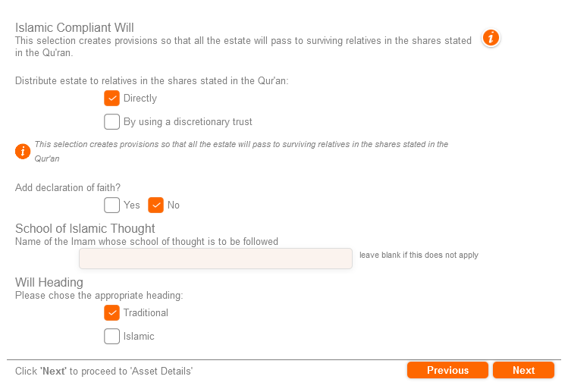Image resolution: width=568 pixels, height=392 pixels.
Task: Click the 'School of Islamic Thought' heading
Action: point(85,228)
